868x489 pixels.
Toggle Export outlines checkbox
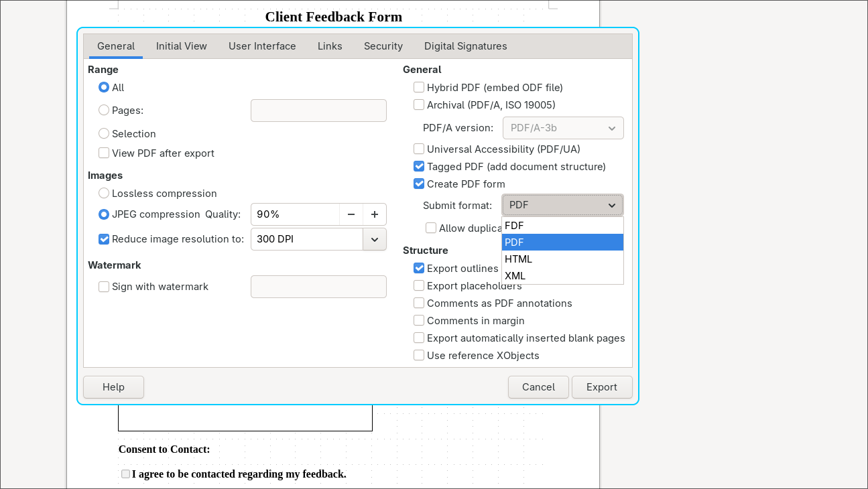coord(419,268)
